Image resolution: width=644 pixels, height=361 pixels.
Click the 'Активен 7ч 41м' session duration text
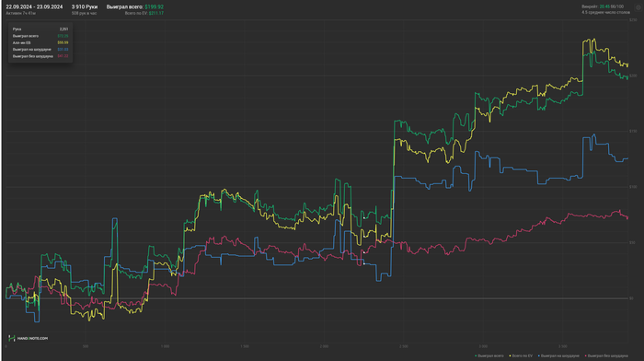[20, 13]
